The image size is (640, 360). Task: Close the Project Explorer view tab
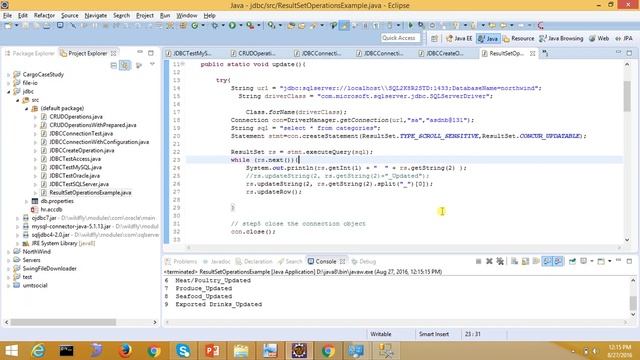113,53
